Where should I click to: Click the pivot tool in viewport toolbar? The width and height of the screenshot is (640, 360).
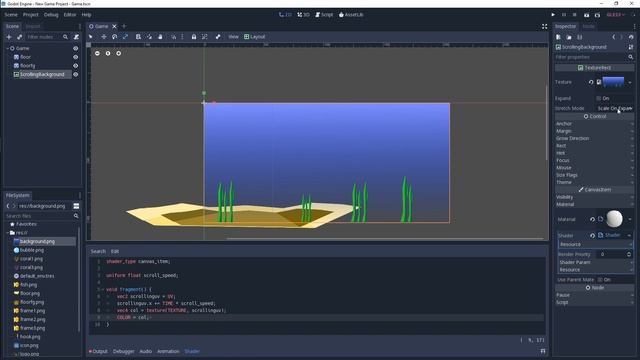[149, 37]
